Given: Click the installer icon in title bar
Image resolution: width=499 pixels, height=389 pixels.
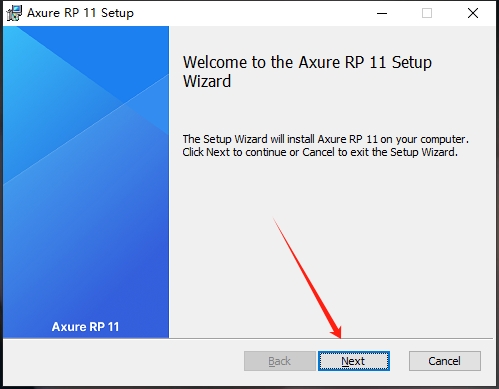Looking at the screenshot, I should (x=14, y=13).
